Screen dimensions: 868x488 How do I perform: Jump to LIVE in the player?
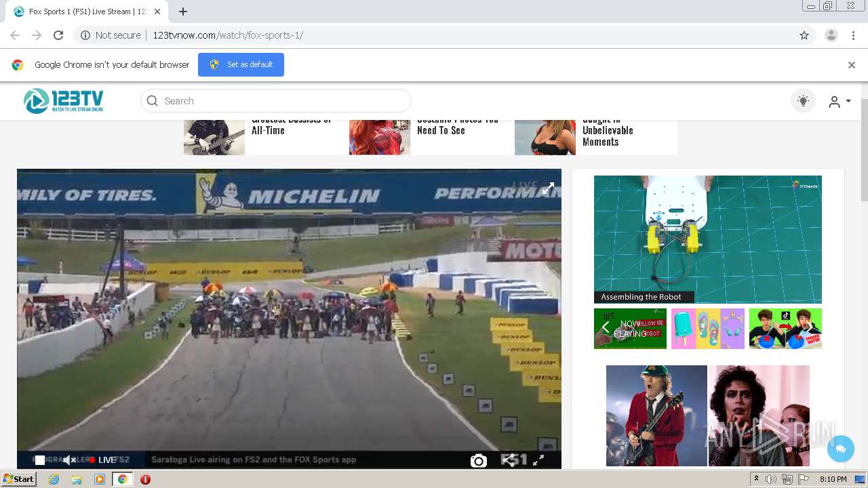[102, 460]
